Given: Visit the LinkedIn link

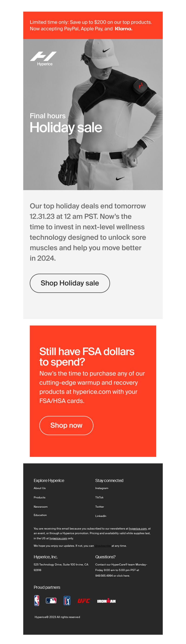Looking at the screenshot, I should coord(101,516).
